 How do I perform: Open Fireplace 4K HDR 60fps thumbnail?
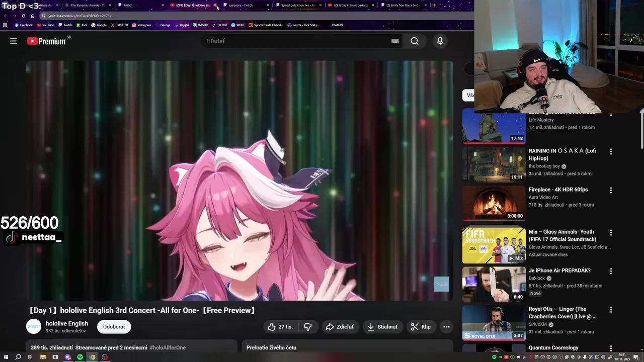coord(494,204)
